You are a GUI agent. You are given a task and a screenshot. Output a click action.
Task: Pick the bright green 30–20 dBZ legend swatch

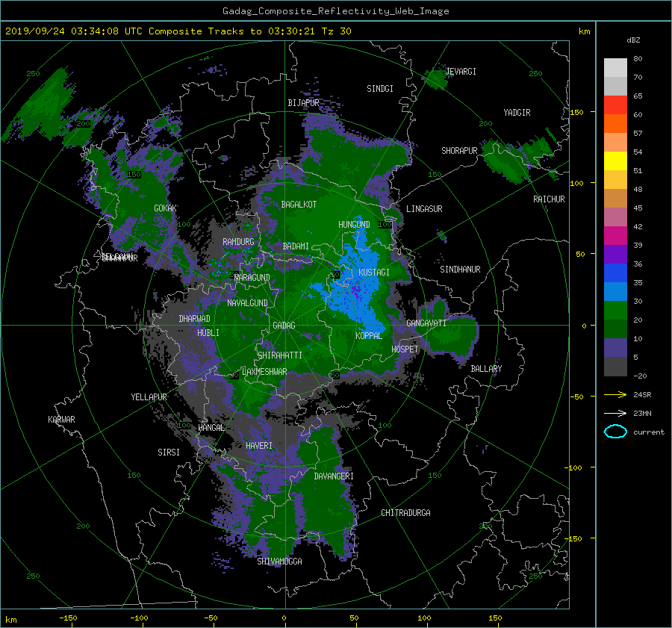(x=615, y=311)
